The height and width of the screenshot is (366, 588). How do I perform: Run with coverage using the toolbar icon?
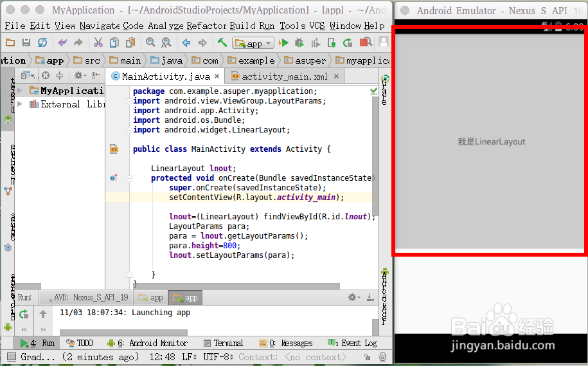(316, 43)
